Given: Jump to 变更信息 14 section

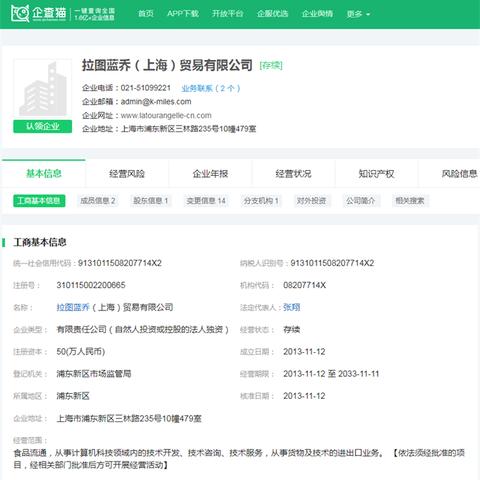Looking at the screenshot, I should point(206,201).
